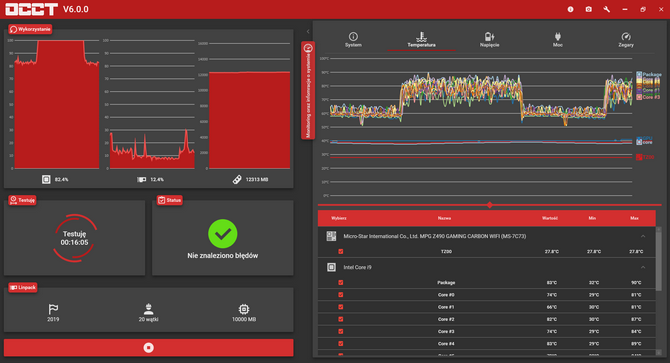
Task: Uncheck the Core #1 checkbox
Action: [341, 307]
